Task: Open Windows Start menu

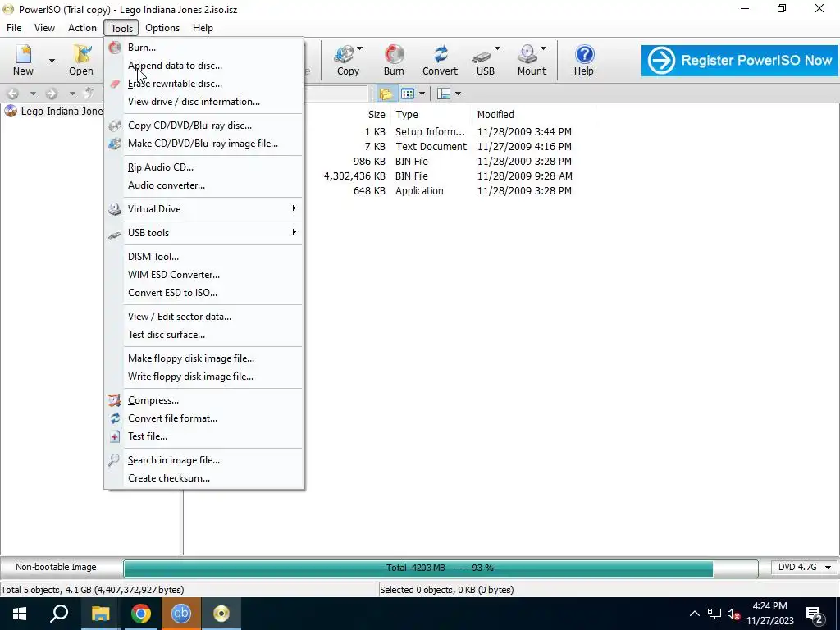Action: [20, 614]
